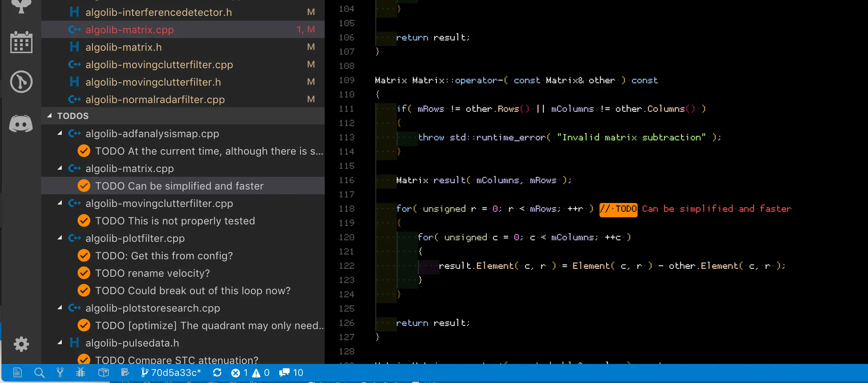The height and width of the screenshot is (383, 868).
Task: Collapse algolib-plotfilter.cpp in TODOS tree
Action: (x=60, y=238)
